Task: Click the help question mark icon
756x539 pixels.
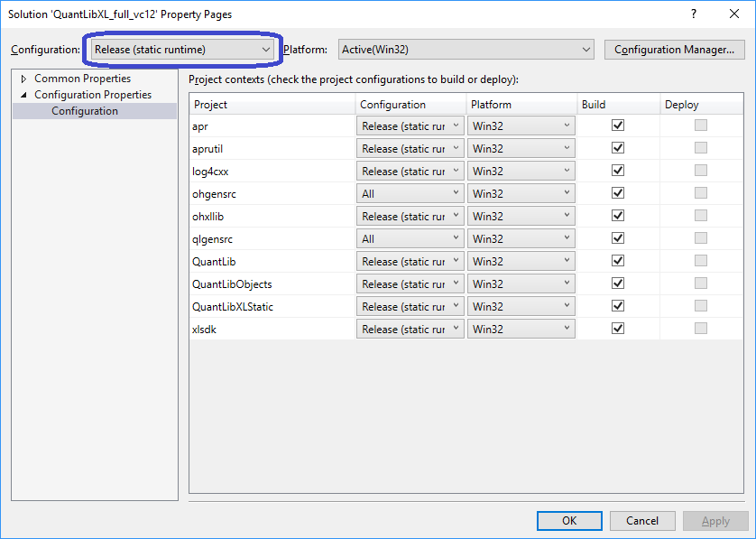Action: [x=694, y=14]
